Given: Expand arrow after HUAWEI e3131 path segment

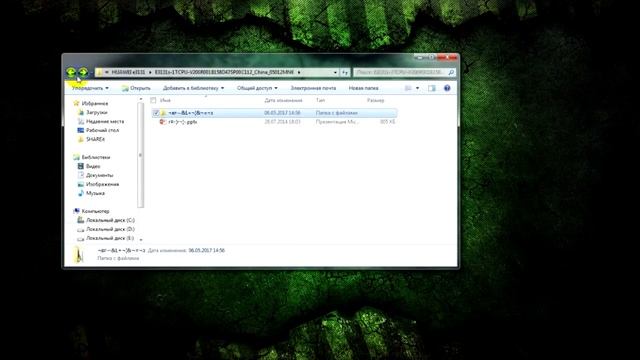Looking at the screenshot, I should [x=150, y=72].
